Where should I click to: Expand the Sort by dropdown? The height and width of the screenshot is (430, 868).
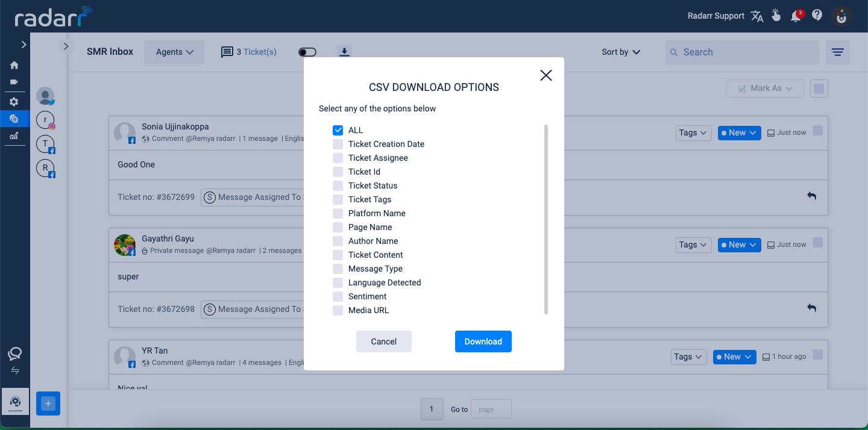(x=620, y=52)
